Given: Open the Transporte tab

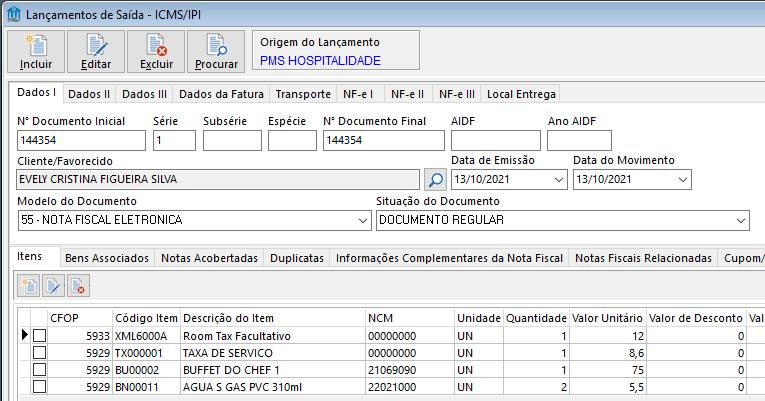Looking at the screenshot, I should [x=303, y=94].
